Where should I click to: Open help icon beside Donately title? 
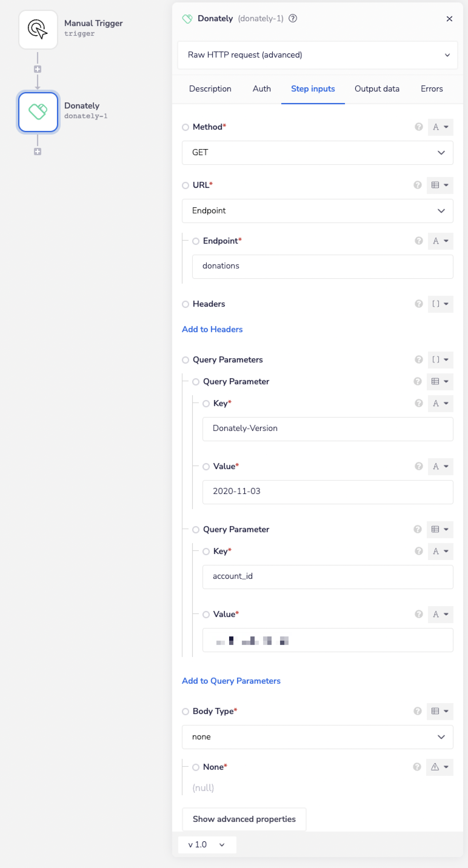[x=293, y=18]
